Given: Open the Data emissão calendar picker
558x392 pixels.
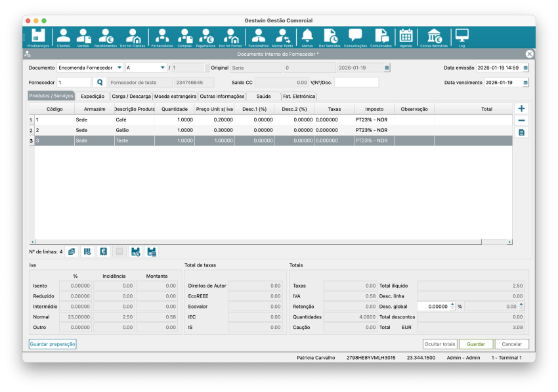Looking at the screenshot, I should click(525, 68).
